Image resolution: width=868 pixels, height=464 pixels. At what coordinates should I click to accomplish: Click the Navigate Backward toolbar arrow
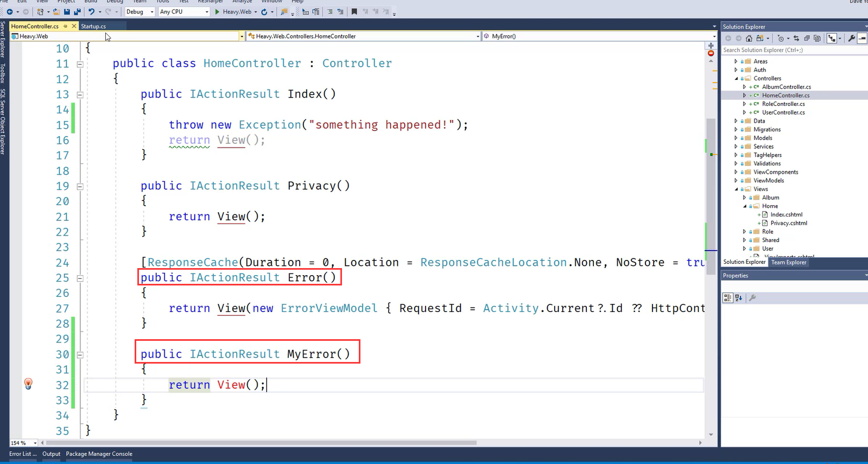[9, 11]
